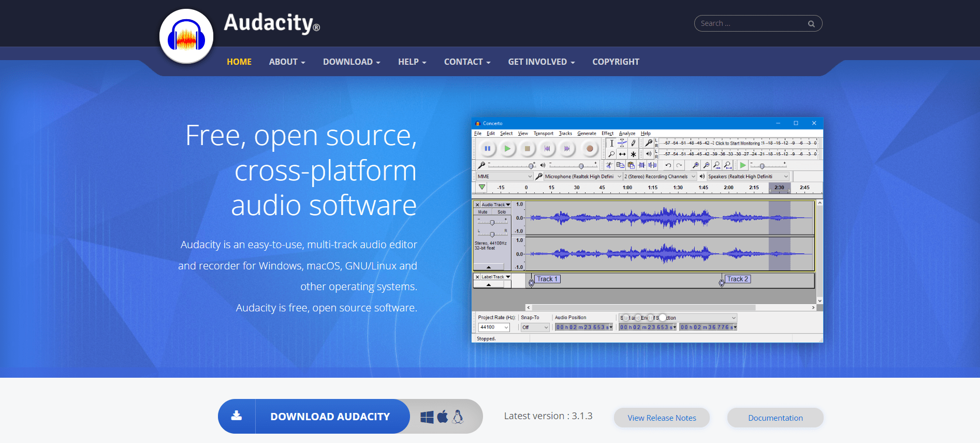Select the Time Shift double-arrow tool in the Audacity screenshot
The width and height of the screenshot is (980, 443).
(622, 154)
